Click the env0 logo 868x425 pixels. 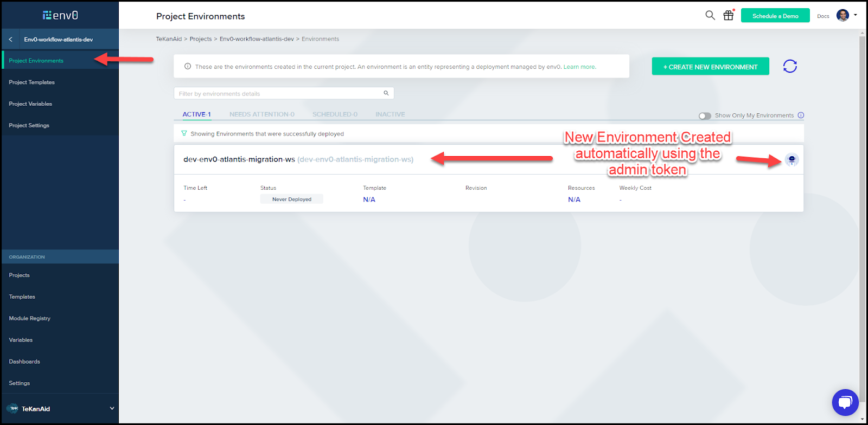(60, 15)
